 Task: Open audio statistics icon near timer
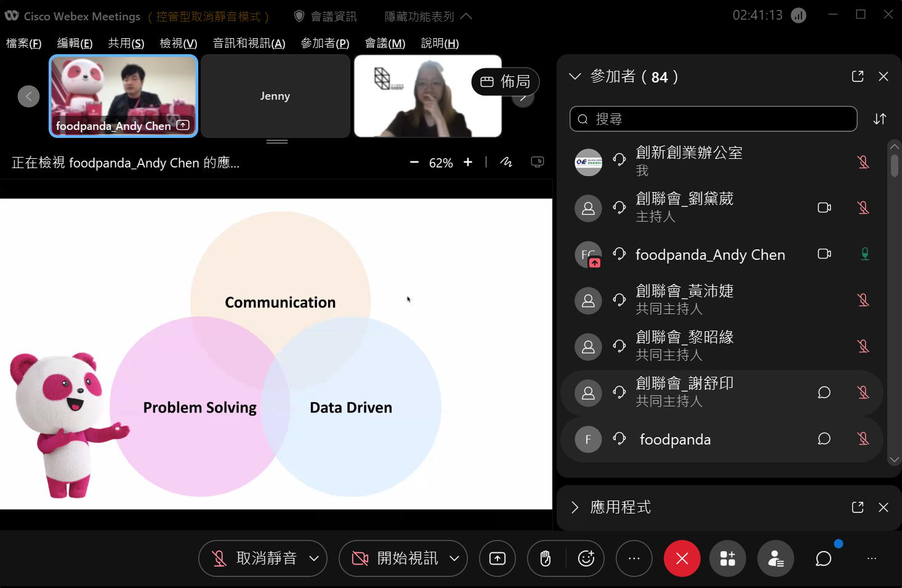[x=799, y=15]
